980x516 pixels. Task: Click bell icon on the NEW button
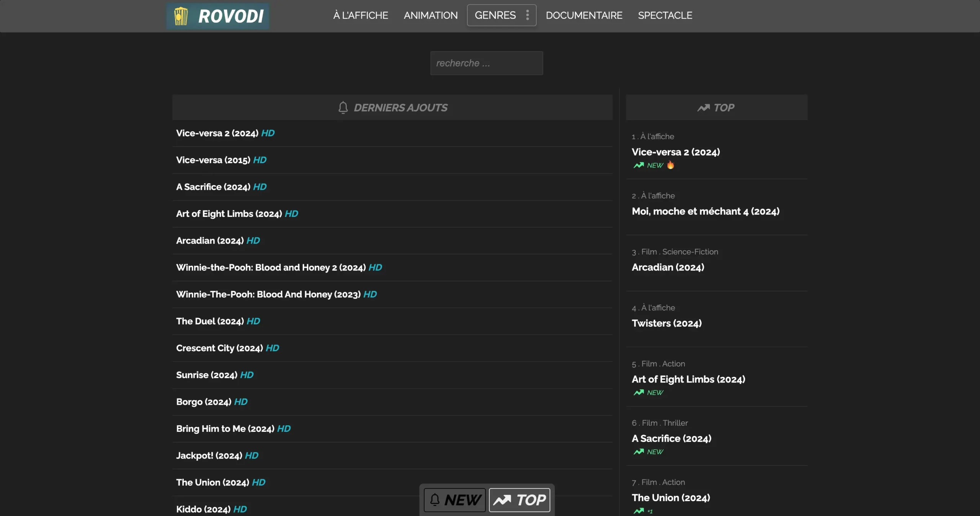434,500
